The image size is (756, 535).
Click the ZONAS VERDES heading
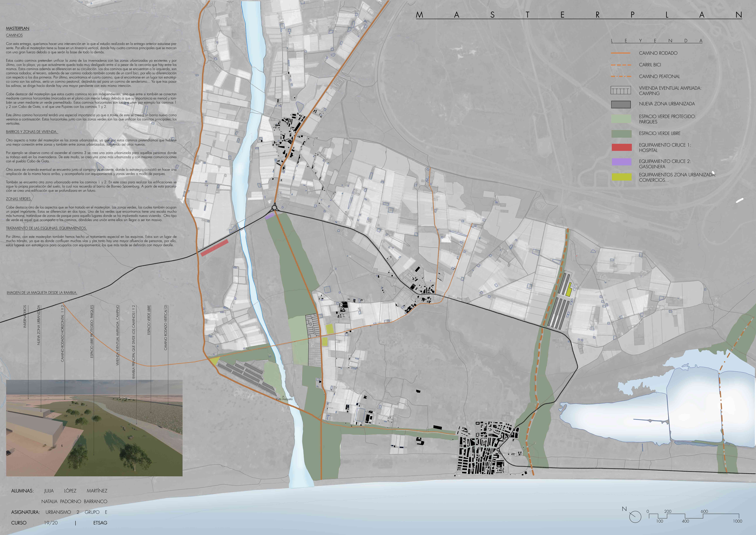19,199
